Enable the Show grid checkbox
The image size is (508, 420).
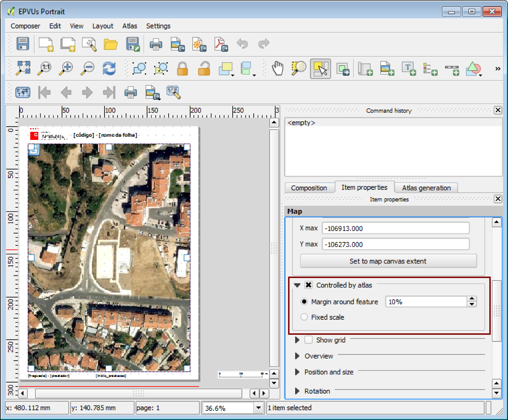tap(308, 340)
